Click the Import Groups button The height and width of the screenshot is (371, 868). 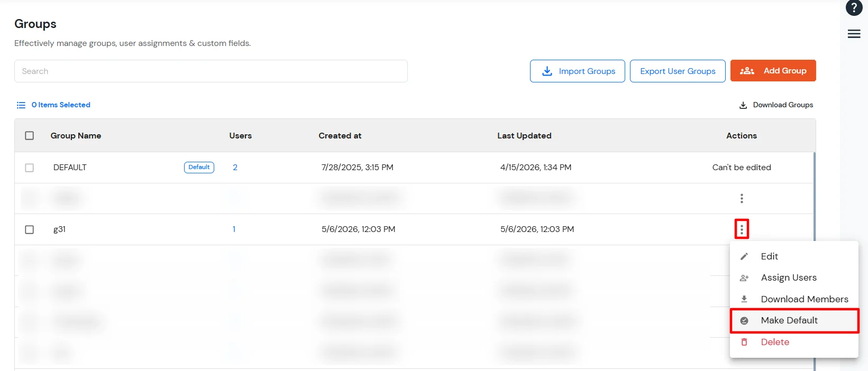tap(578, 71)
